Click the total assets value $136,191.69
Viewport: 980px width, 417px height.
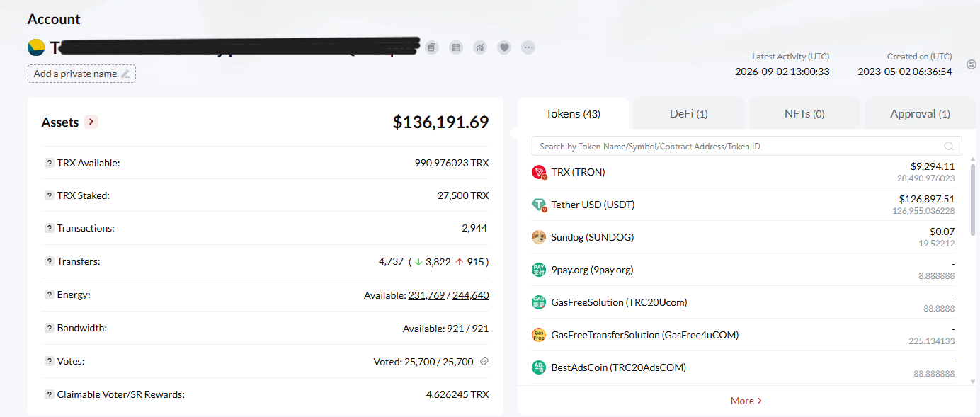tap(441, 122)
